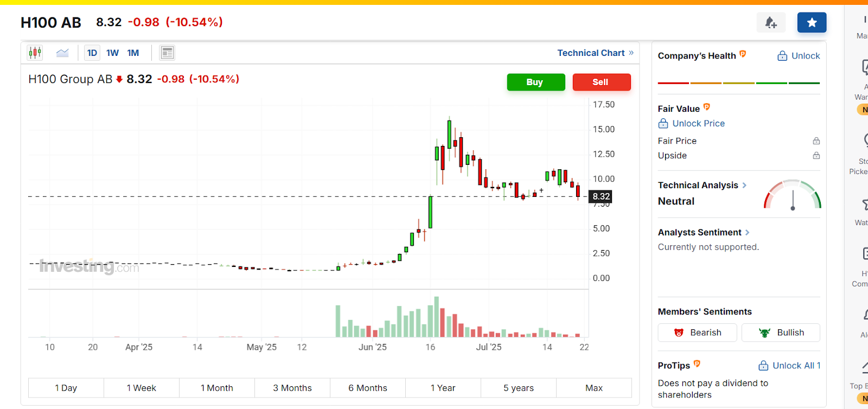Create a price alert with bell icon
This screenshot has width=868, height=409.
point(771,22)
